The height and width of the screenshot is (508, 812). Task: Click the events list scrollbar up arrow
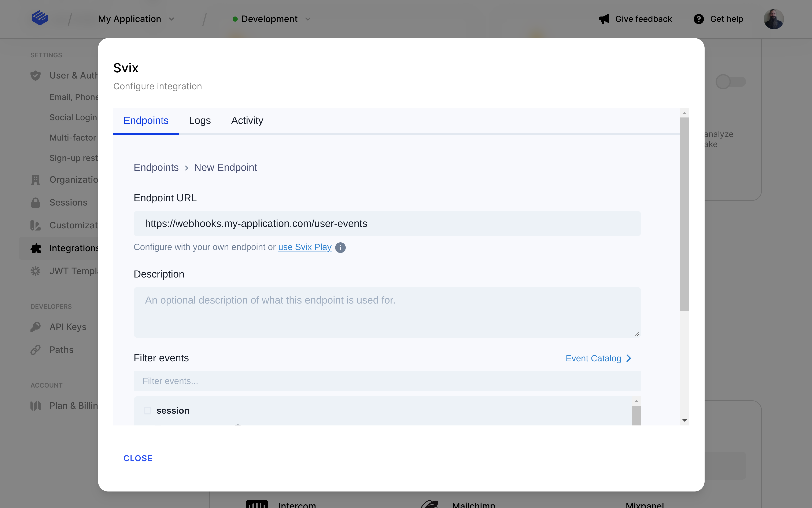click(636, 401)
